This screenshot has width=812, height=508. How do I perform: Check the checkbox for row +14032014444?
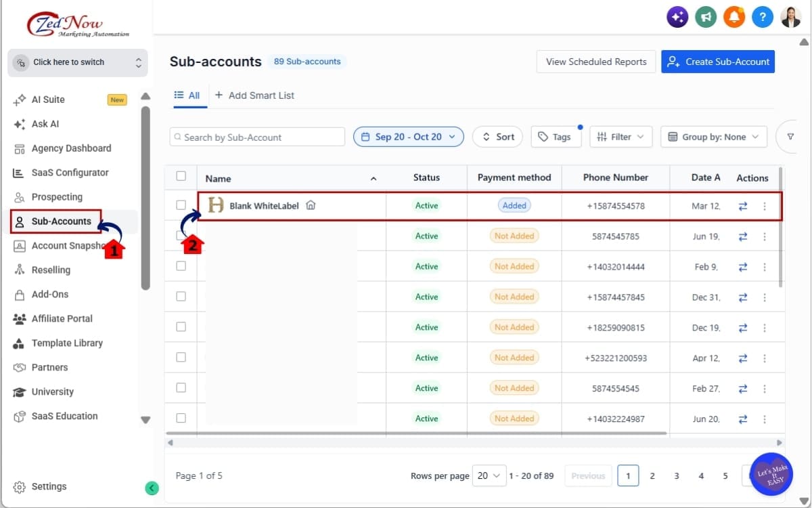point(181,266)
